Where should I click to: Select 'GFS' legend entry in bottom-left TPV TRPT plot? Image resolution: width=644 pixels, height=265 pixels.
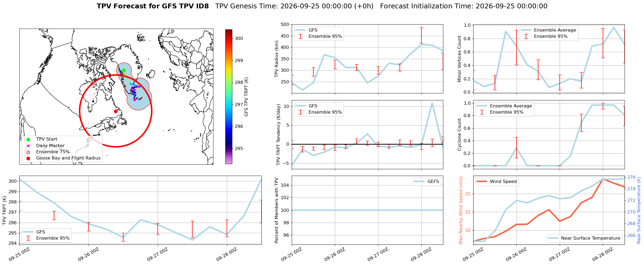point(34,232)
